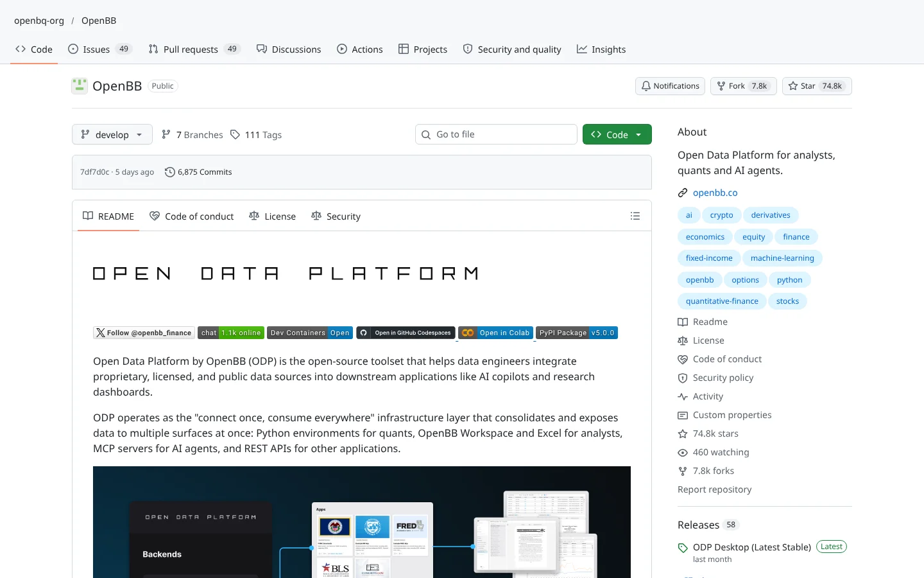Image resolution: width=924 pixels, height=578 pixels.
Task: Click the link icon beside openbb.co
Action: [x=683, y=193]
